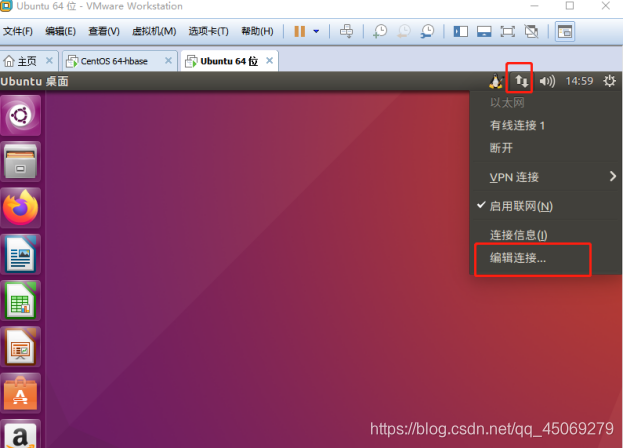Toggle the 启用联网(N) checkbox item
The width and height of the screenshot is (624, 448).
tap(546, 206)
